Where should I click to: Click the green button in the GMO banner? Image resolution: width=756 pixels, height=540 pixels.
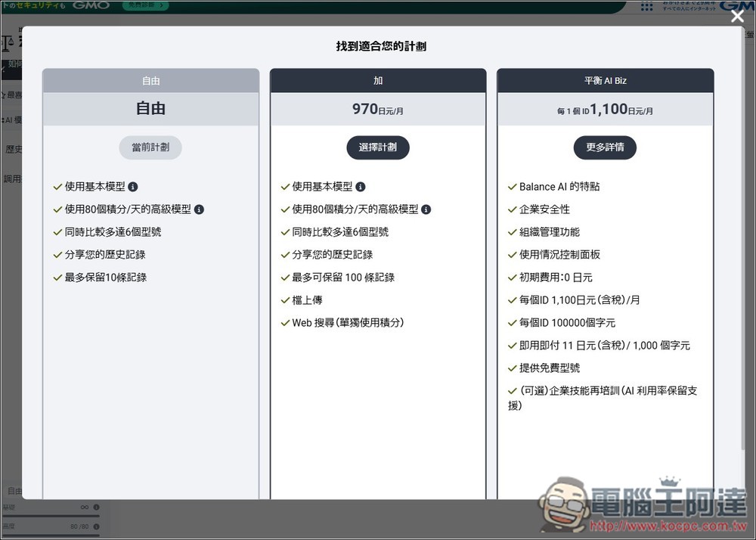(146, 5)
